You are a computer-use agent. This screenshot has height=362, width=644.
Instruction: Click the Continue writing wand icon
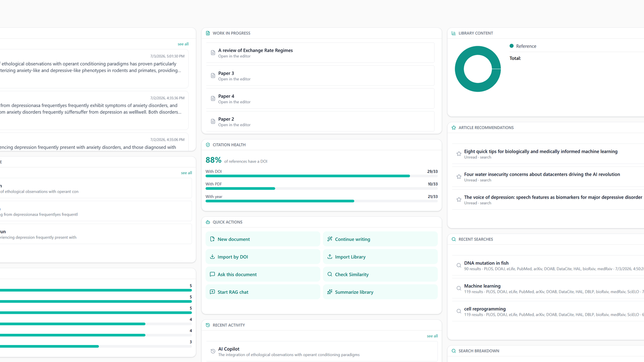coord(330,239)
